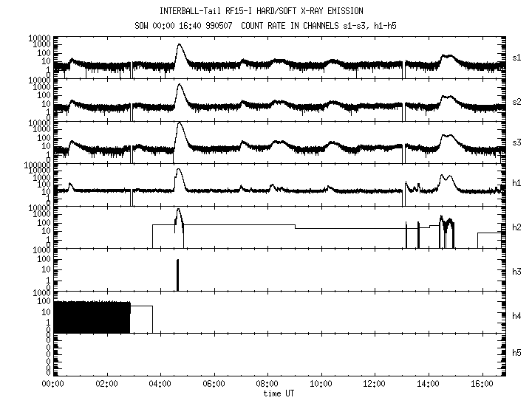
Task: Click the 08:00 time axis tick label
Action: click(x=267, y=385)
